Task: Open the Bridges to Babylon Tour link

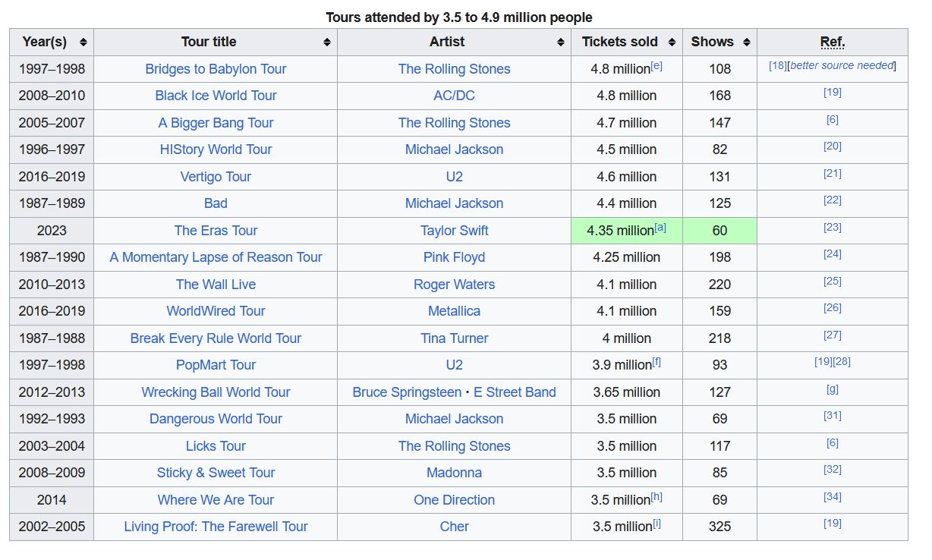Action: coord(216,69)
